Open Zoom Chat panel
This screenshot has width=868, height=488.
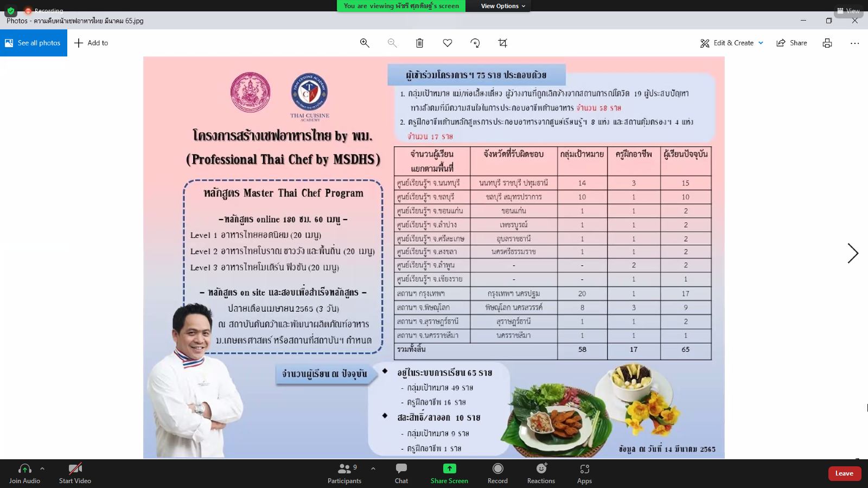[x=401, y=473]
